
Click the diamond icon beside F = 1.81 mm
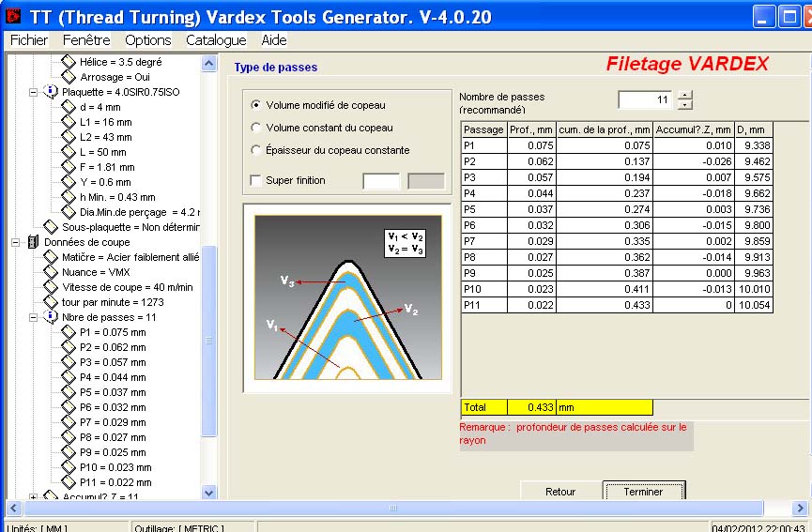click(x=69, y=167)
